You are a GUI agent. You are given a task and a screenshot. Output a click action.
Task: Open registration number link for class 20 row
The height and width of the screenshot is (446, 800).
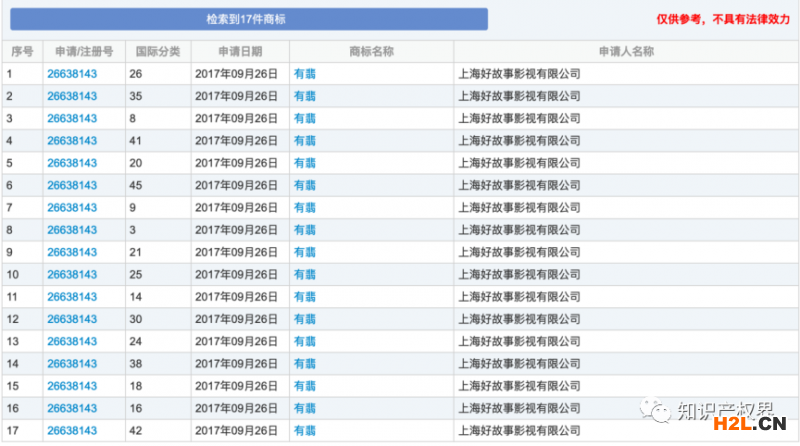72,163
